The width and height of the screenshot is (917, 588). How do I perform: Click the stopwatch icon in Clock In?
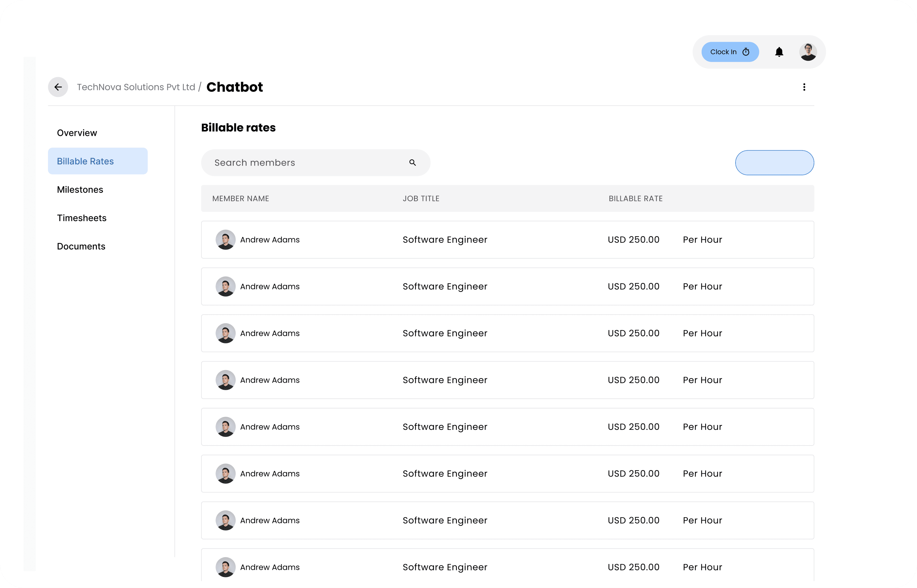coord(746,52)
